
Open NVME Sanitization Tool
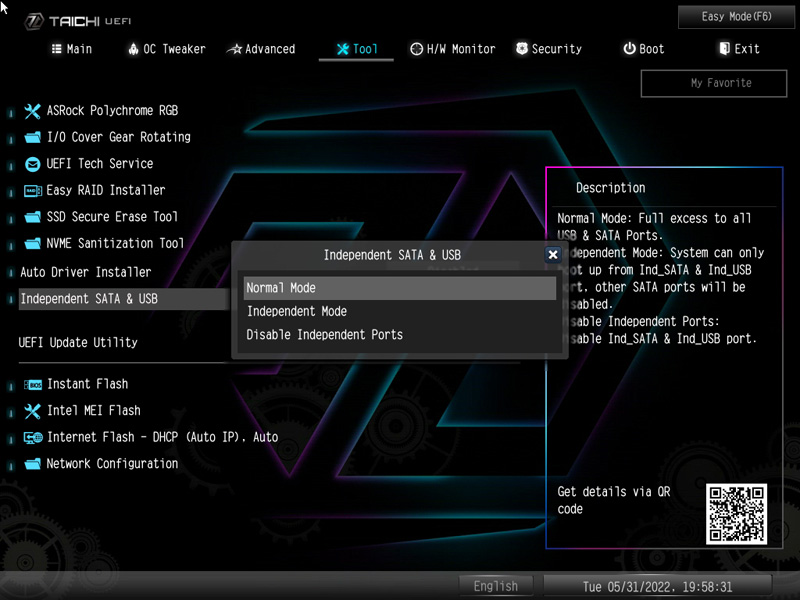point(115,243)
